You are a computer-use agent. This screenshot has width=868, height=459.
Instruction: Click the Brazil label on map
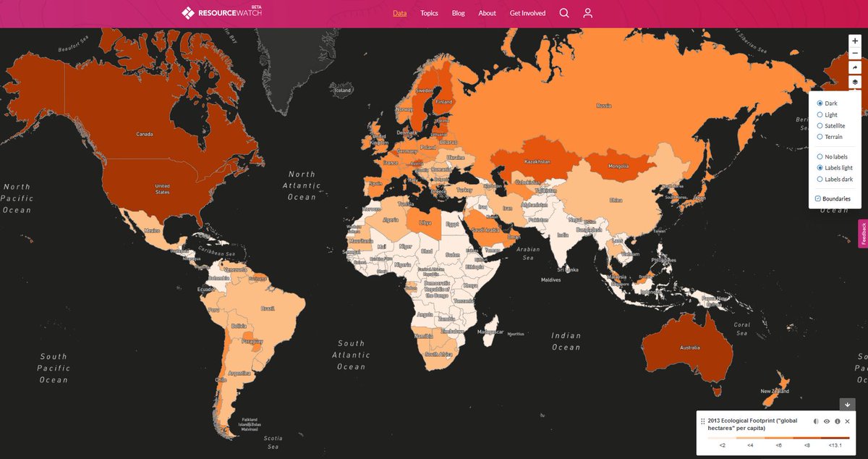tap(268, 308)
